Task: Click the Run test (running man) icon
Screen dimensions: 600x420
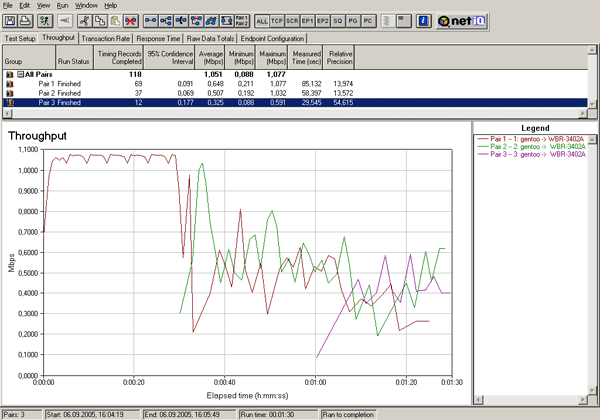Action: (45, 21)
